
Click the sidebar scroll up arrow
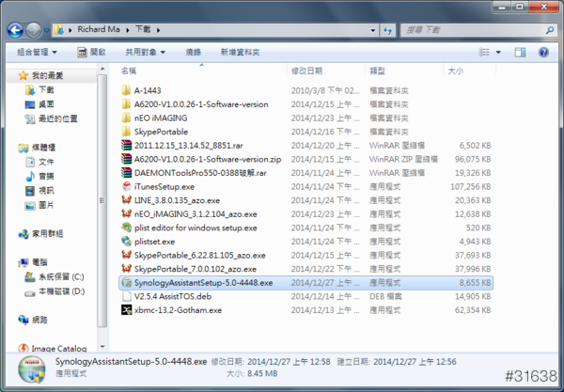pos(102,69)
